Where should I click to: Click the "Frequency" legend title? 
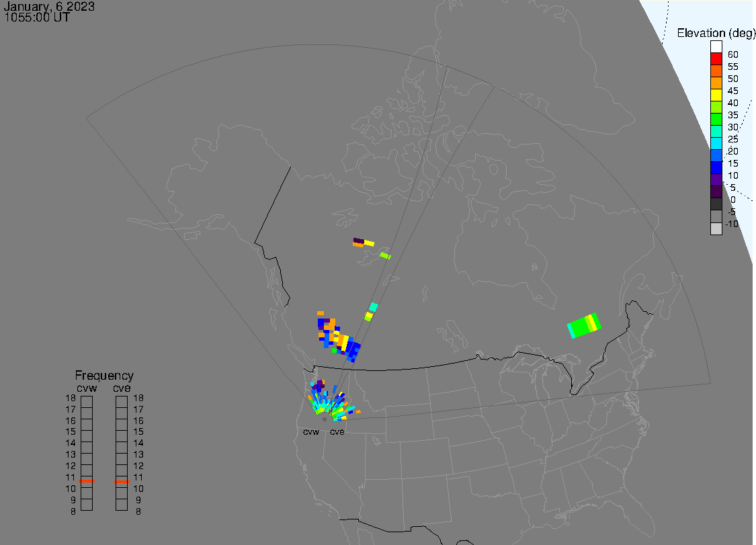[104, 376]
